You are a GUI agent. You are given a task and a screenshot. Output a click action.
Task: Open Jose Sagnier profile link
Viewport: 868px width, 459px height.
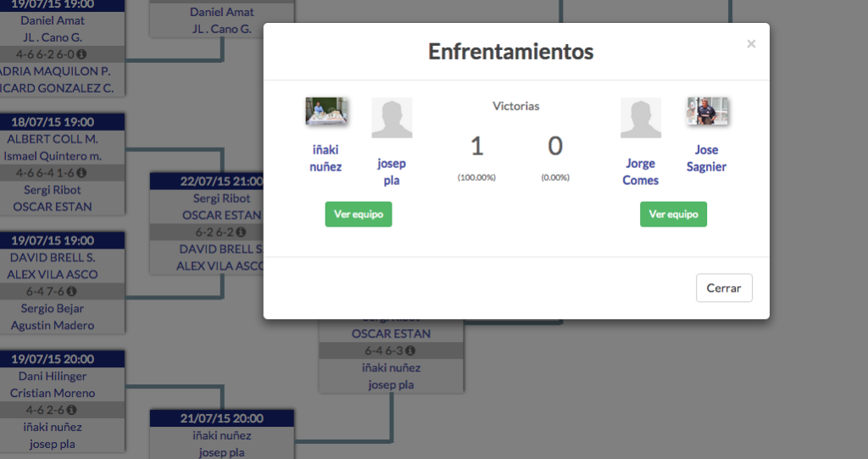point(706,158)
